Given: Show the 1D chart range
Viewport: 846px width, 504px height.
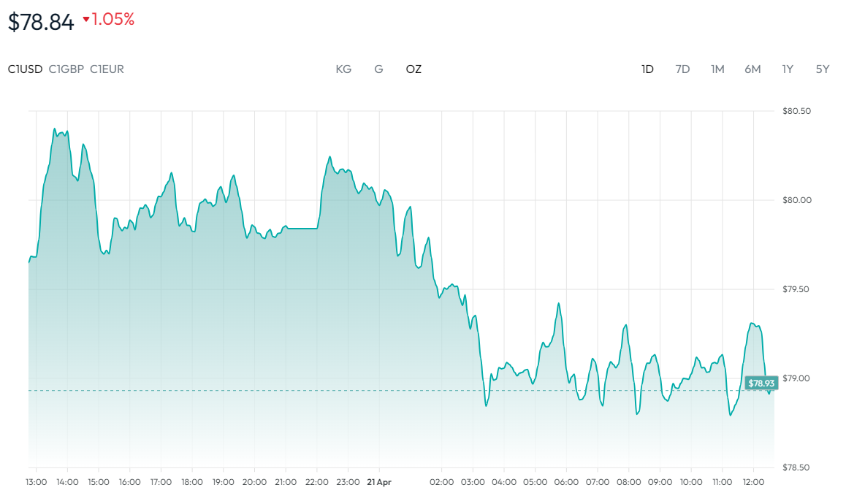Looking at the screenshot, I should coord(647,69).
